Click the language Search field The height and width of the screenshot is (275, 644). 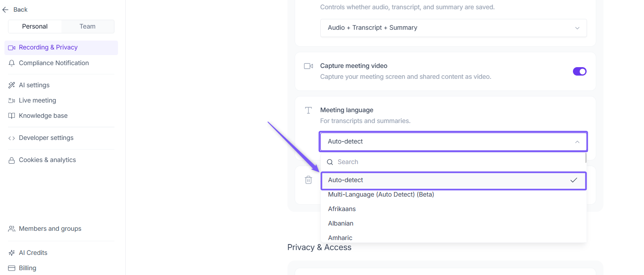454,162
